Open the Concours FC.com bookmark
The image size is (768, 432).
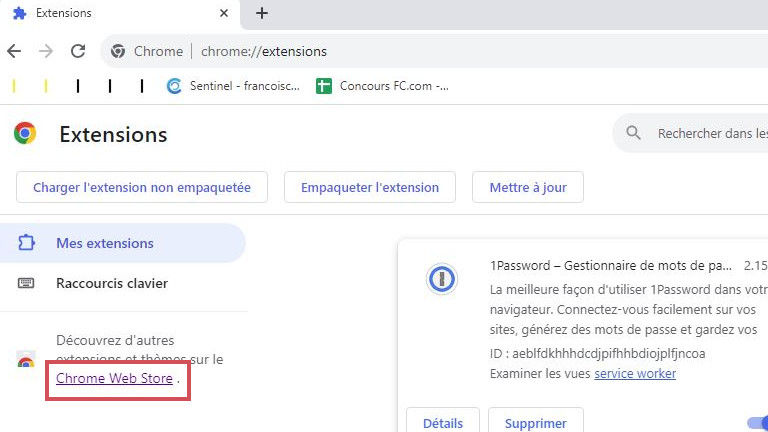pyautogui.click(x=382, y=86)
